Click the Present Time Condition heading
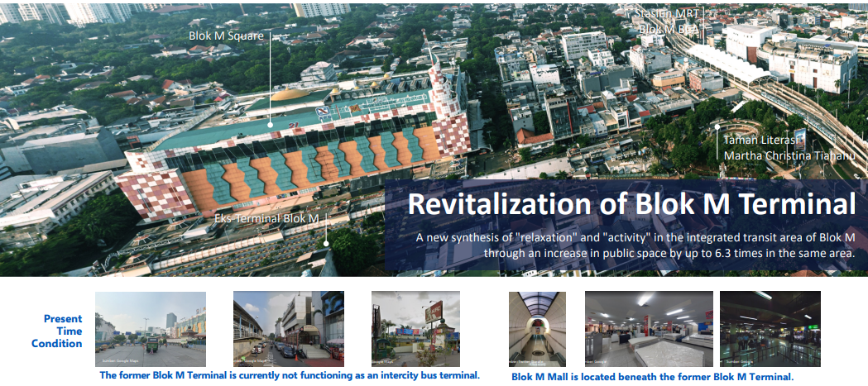The image size is (868, 386). click(59, 331)
